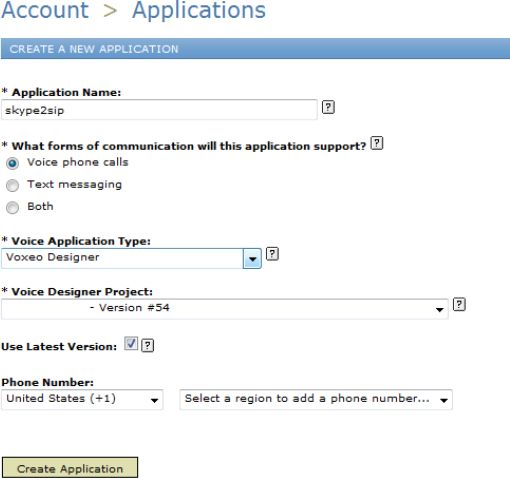The height and width of the screenshot is (478, 510).
Task: Click the Create A New Application header bar
Action: (x=255, y=49)
